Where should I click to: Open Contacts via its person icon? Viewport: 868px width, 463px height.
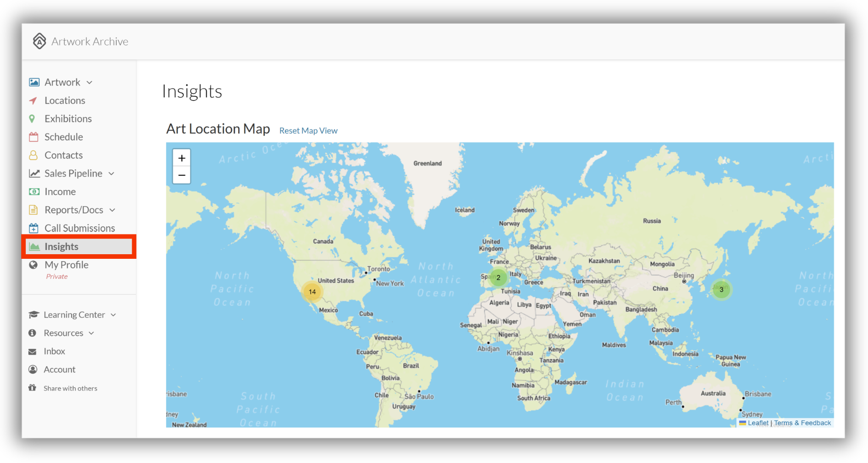click(34, 155)
